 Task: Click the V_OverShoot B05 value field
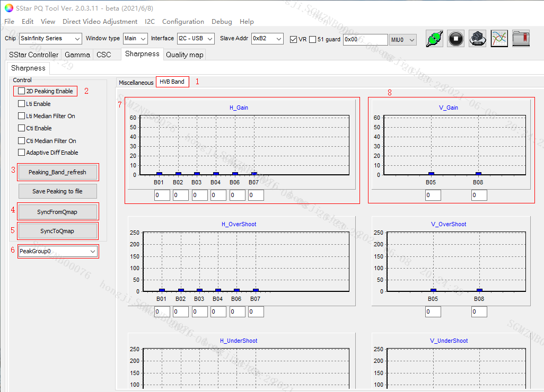click(x=433, y=311)
